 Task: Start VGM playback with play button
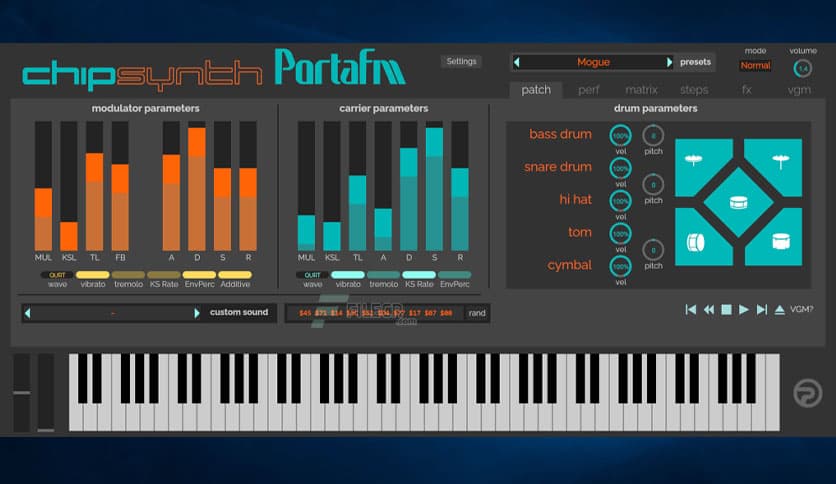coord(744,309)
